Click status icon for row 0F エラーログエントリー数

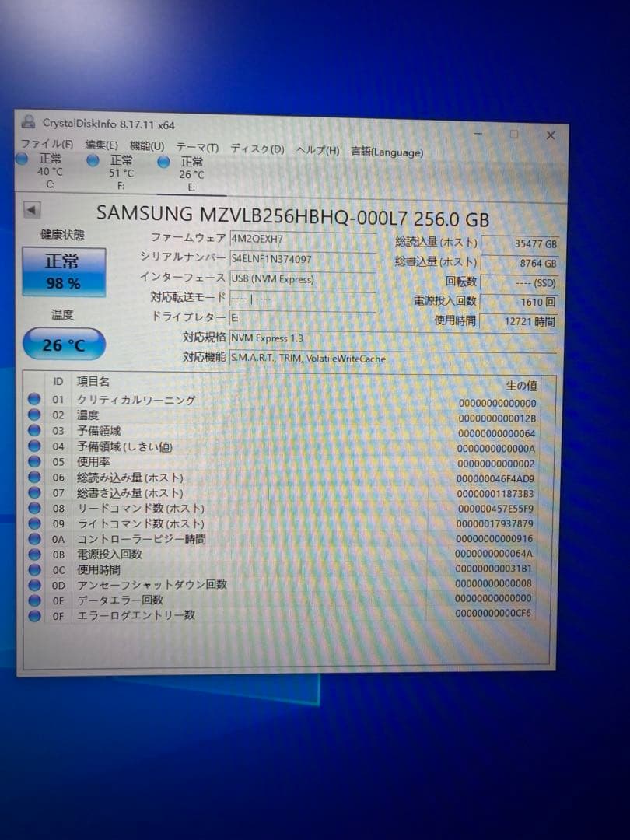tap(34, 615)
